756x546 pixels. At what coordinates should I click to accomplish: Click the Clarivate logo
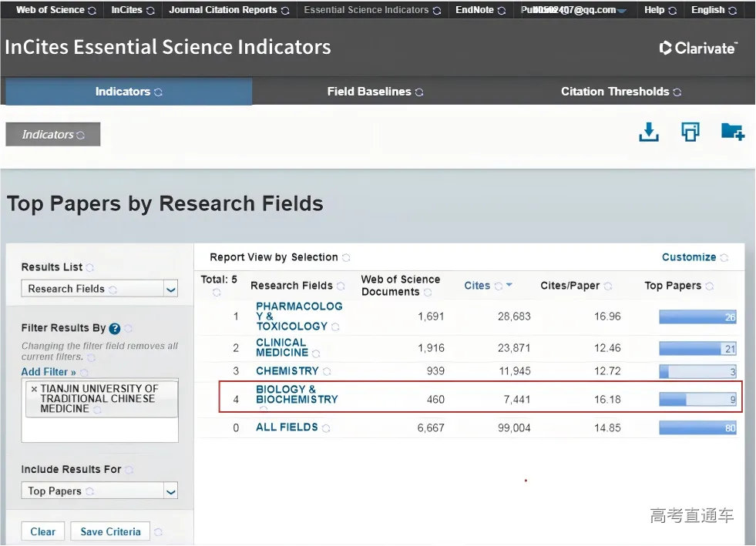(698, 48)
